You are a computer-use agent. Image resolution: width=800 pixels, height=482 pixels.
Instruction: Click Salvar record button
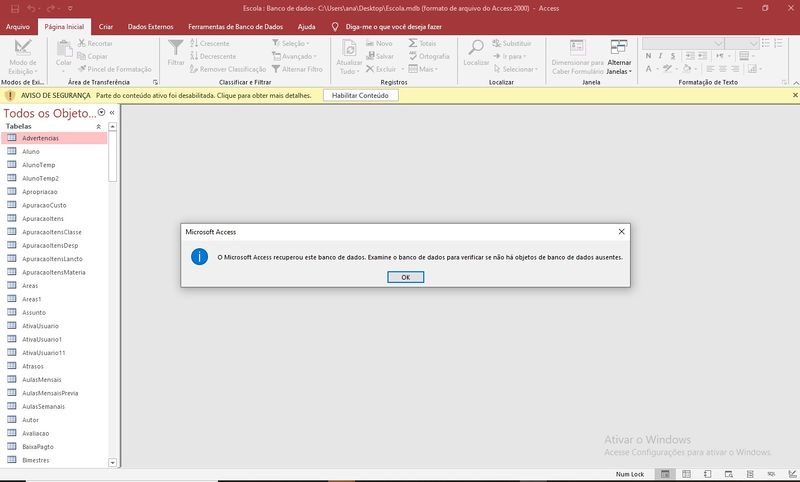(380, 56)
